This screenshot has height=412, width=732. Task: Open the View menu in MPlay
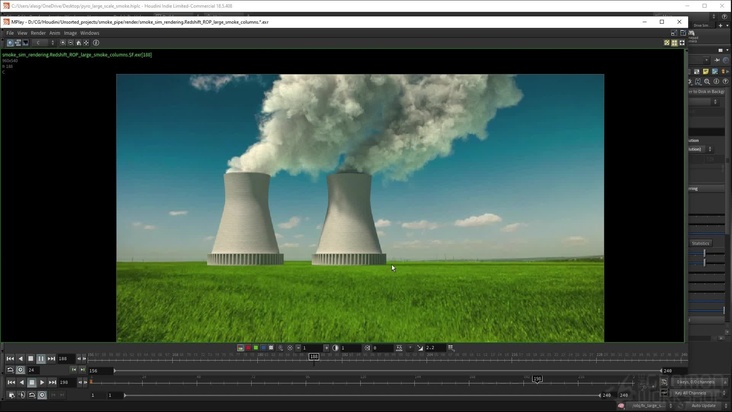[22, 33]
